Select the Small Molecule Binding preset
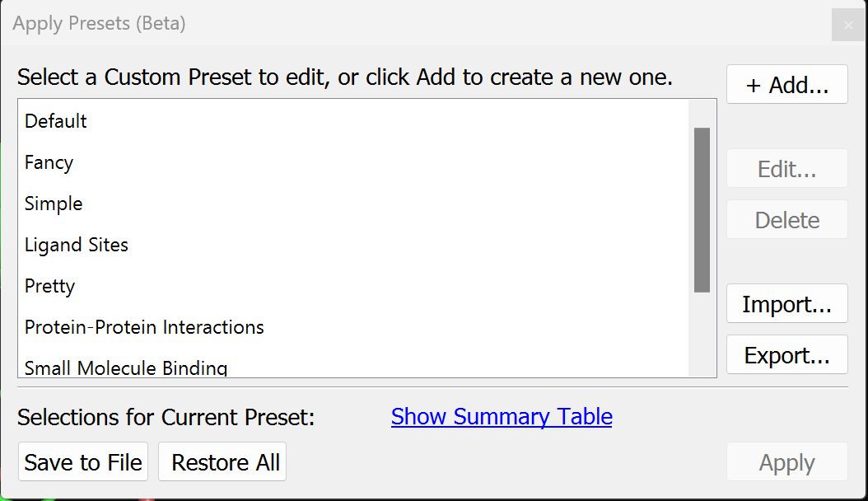Image resolution: width=868 pixels, height=501 pixels. coord(125,366)
